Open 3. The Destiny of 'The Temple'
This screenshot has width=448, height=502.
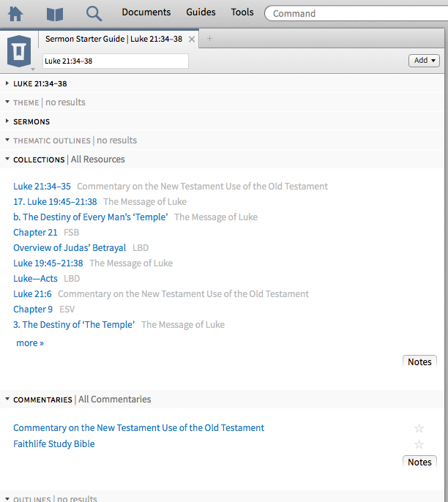pos(74,325)
